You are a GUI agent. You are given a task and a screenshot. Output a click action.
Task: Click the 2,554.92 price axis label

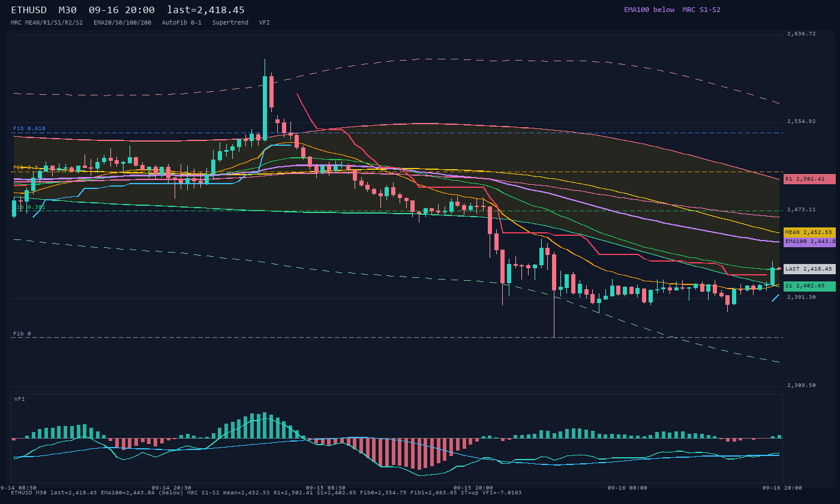click(802, 121)
